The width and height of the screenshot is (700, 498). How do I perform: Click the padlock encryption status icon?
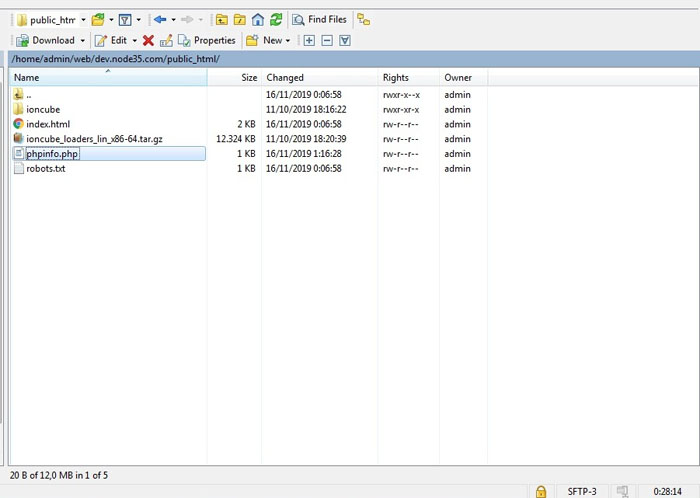pos(541,492)
